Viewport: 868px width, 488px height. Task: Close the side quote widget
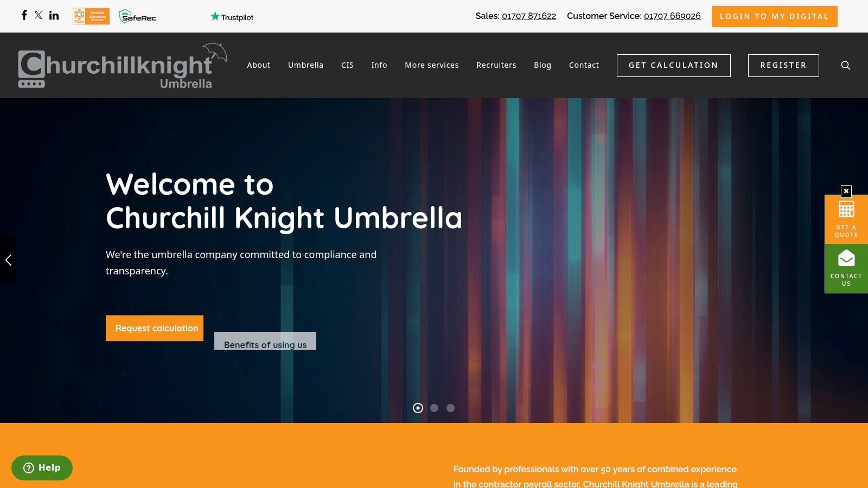pyautogui.click(x=846, y=191)
